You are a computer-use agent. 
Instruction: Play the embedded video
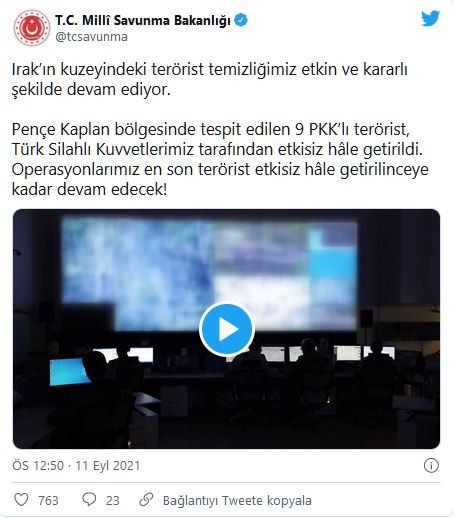(x=227, y=329)
